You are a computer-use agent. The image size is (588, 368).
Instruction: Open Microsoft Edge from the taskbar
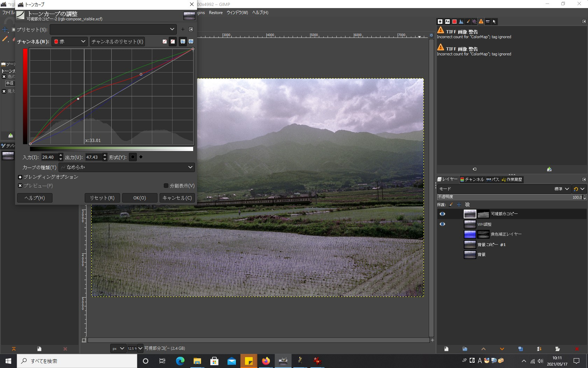pos(180,361)
